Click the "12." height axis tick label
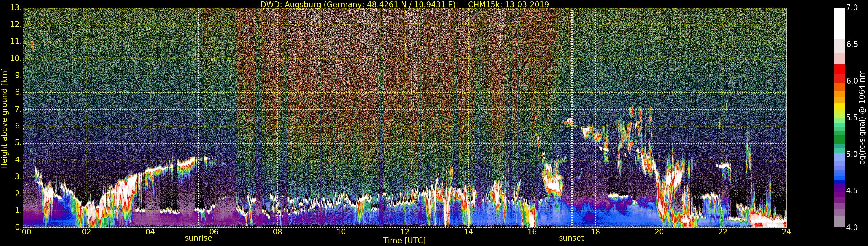This screenshot has height=246, width=868. (16, 25)
